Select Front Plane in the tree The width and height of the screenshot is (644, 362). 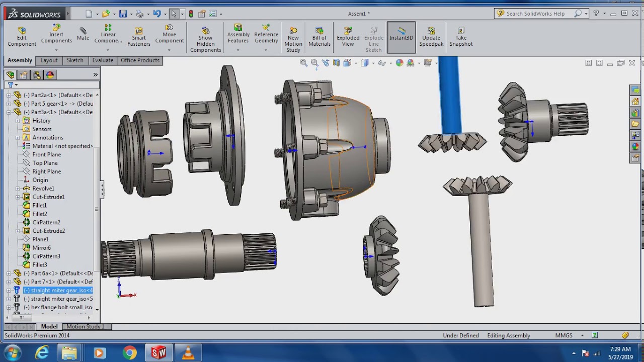(x=46, y=154)
